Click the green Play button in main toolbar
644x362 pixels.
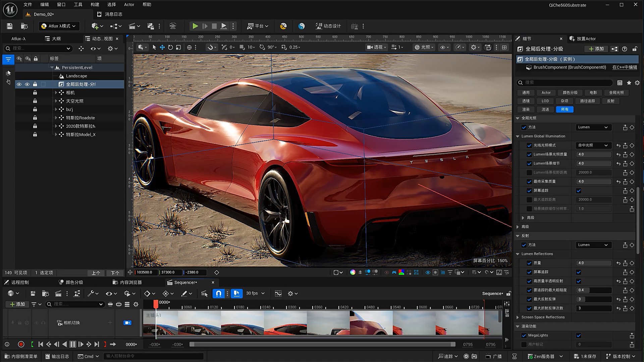(195, 26)
